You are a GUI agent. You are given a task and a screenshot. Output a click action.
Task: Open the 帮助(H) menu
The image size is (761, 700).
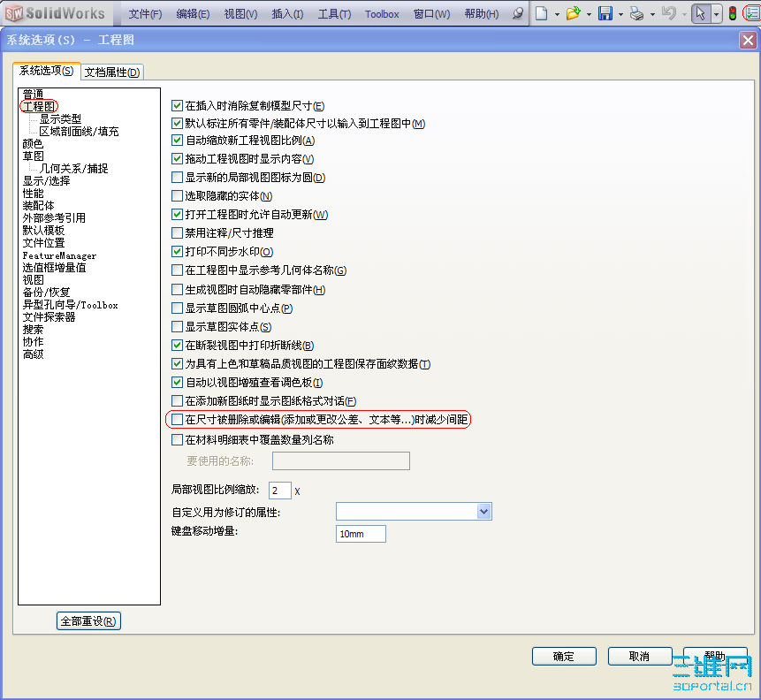(x=482, y=14)
